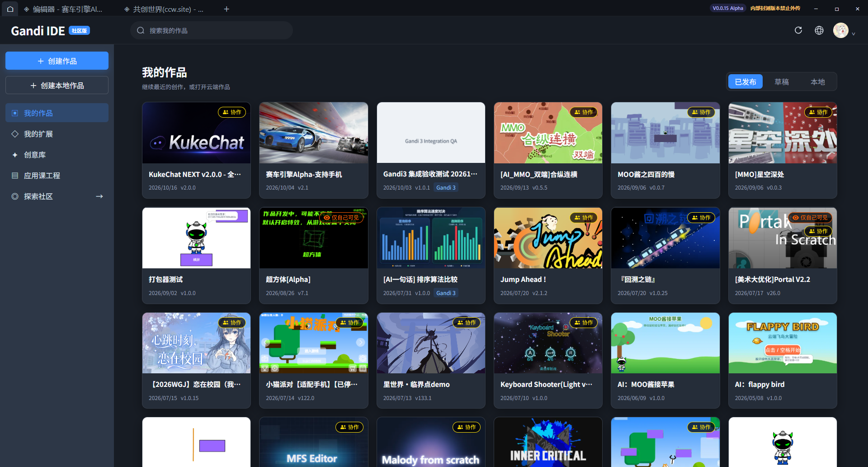Open 应用课工程 in the sidebar
868x467 pixels.
point(57,175)
